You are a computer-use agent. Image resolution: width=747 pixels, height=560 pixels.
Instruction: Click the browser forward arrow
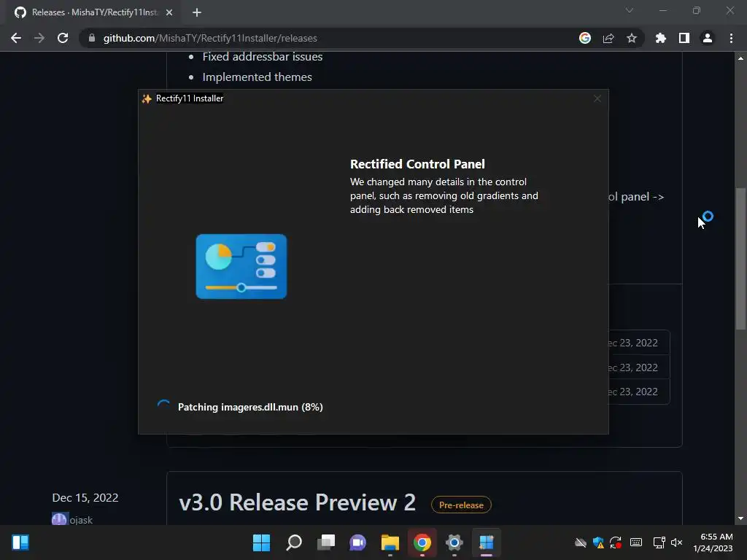click(x=39, y=38)
